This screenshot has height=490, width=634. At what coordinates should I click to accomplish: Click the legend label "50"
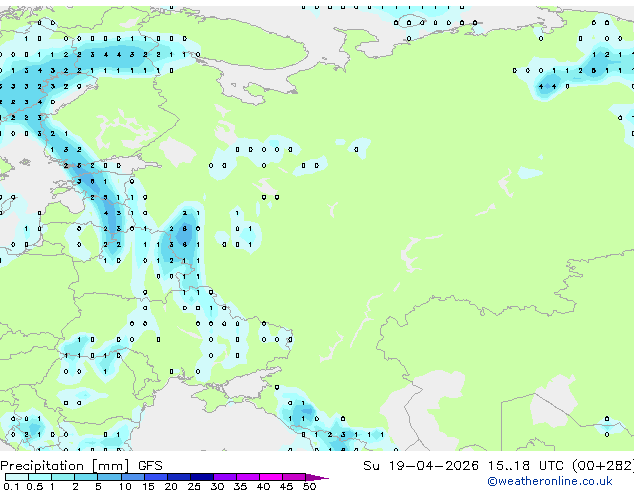309,486
